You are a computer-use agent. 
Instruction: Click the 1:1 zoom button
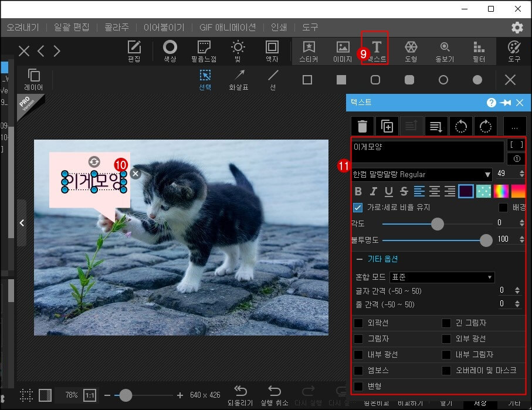point(90,395)
